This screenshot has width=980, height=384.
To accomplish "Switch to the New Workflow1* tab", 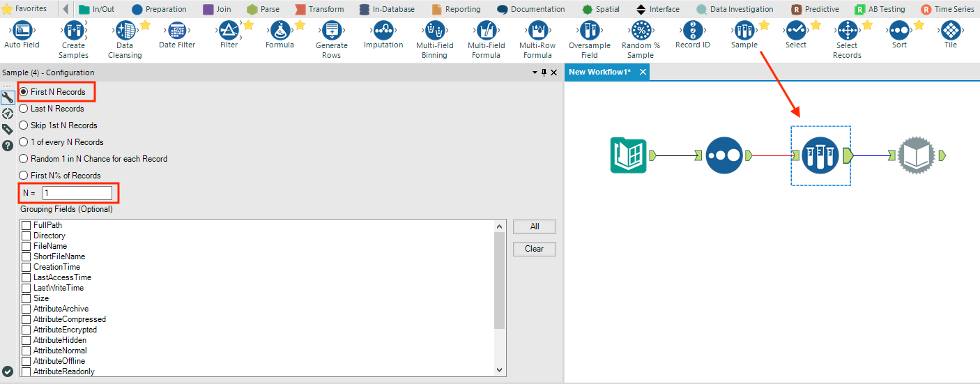I will (x=600, y=72).
